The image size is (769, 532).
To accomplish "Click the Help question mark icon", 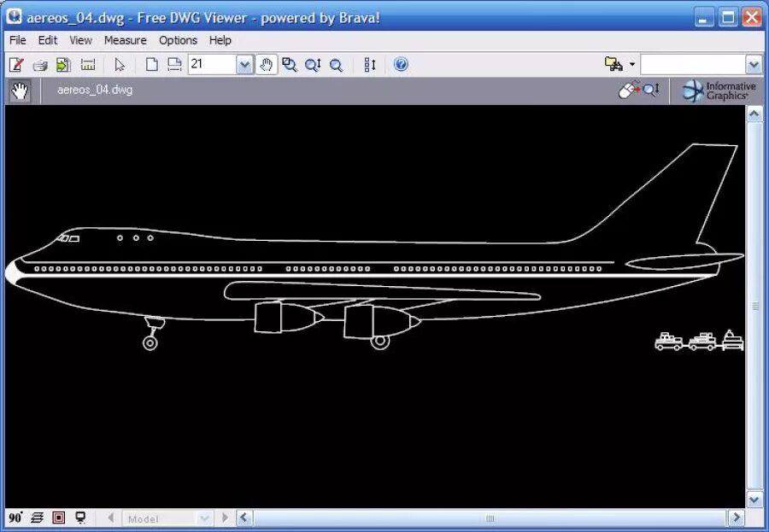I will click(x=401, y=64).
